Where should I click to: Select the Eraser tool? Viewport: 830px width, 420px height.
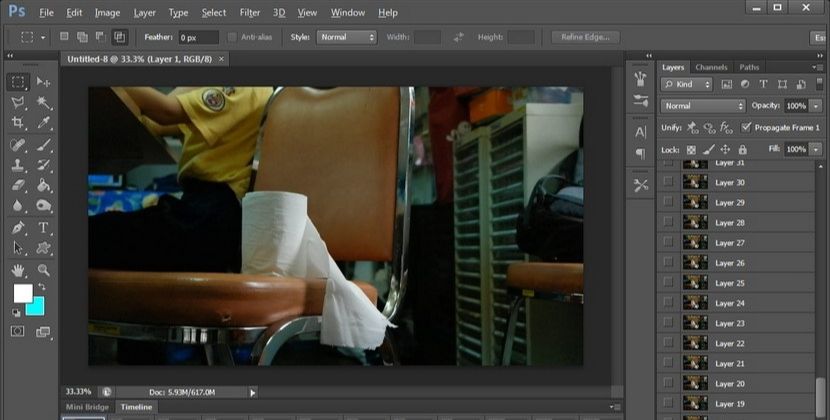tap(18, 185)
